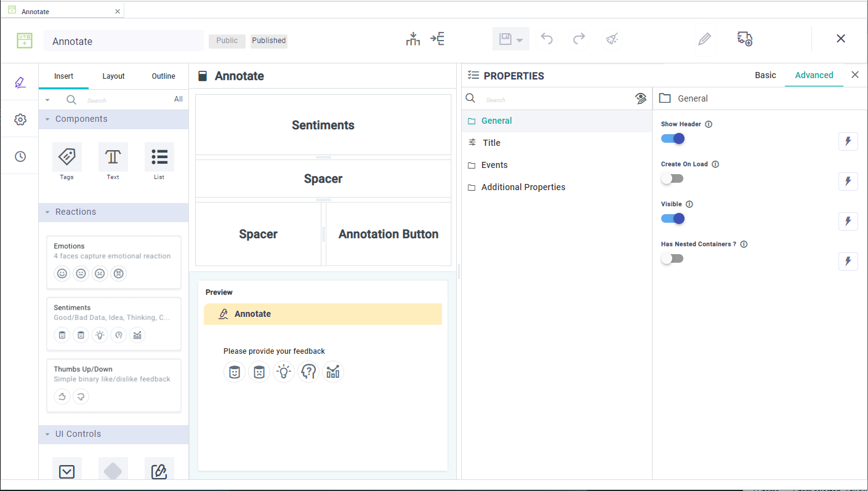Viewport: 868px width, 491px height.
Task: Turn on Has Nested Containers toggle
Action: point(672,258)
